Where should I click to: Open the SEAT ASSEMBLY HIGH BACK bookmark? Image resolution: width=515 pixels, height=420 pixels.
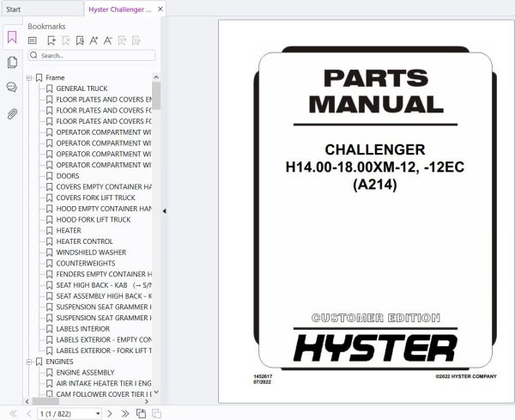[x=104, y=296]
